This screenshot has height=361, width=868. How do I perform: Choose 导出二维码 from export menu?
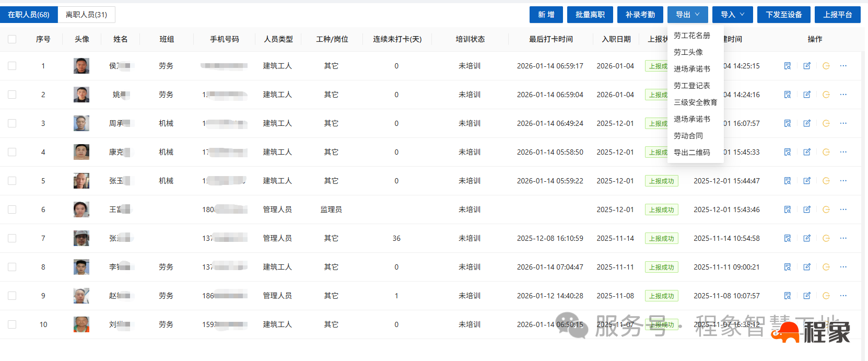691,153
